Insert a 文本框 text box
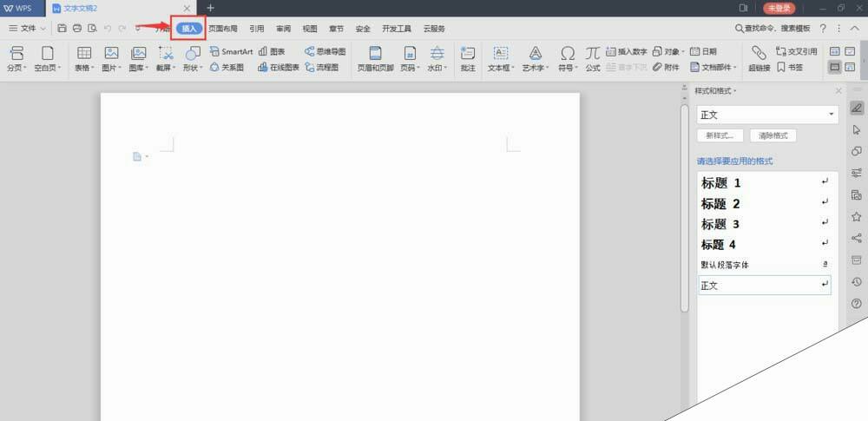 point(501,59)
